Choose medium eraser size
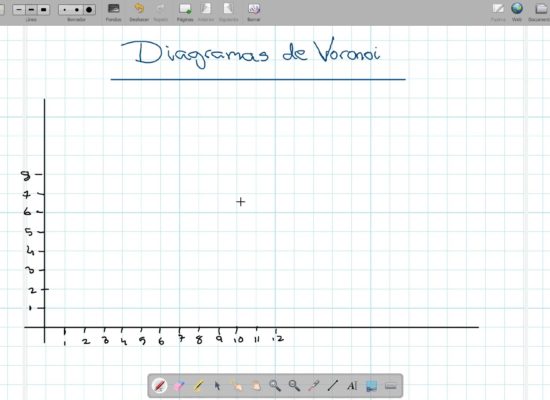The width and height of the screenshot is (550, 400). (x=77, y=9)
